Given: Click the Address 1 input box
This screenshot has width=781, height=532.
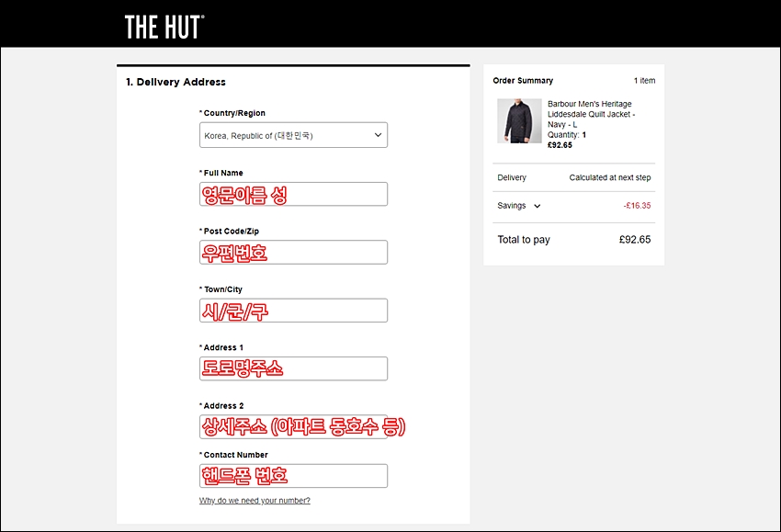Looking at the screenshot, I should (293, 368).
